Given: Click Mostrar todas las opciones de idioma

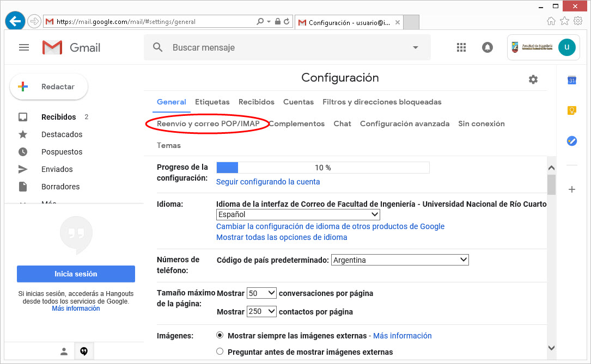Looking at the screenshot, I should click(x=282, y=238).
